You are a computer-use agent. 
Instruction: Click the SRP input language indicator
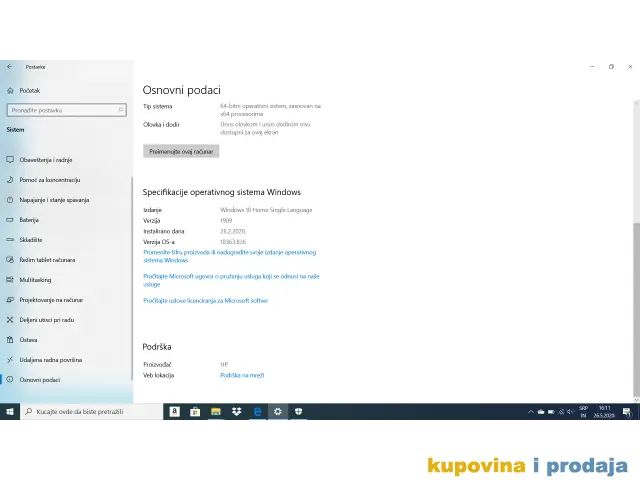point(583,412)
